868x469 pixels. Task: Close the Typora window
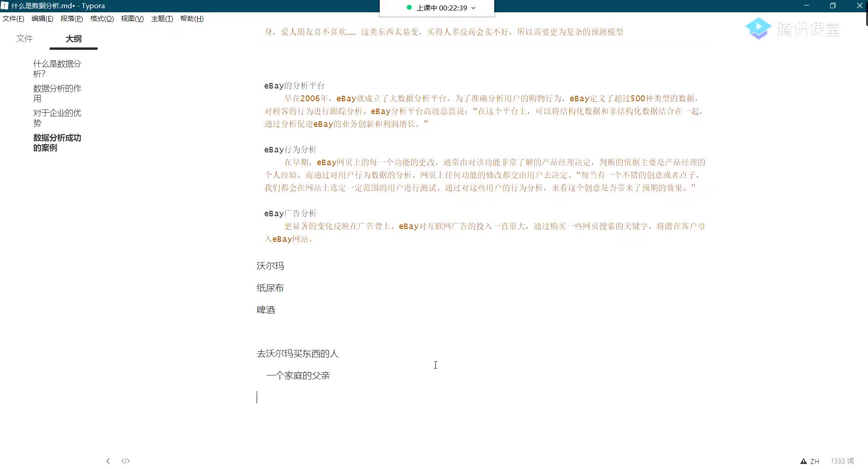click(859, 5)
